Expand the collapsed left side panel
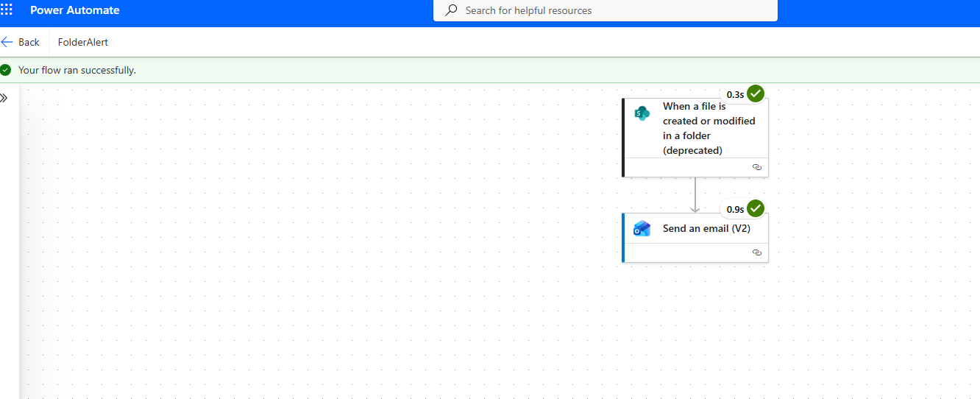The width and height of the screenshot is (980, 399). tap(4, 98)
